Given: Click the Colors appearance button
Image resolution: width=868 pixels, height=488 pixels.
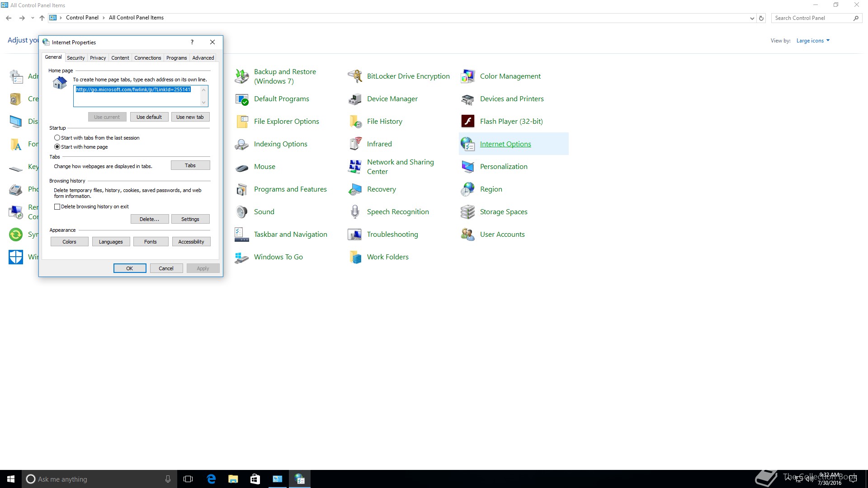Looking at the screenshot, I should tap(70, 242).
